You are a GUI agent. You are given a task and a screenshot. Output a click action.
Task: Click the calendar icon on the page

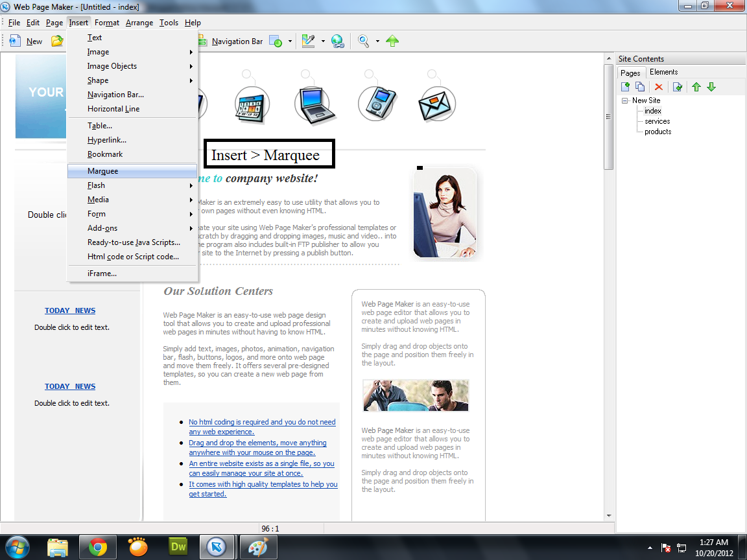click(252, 104)
